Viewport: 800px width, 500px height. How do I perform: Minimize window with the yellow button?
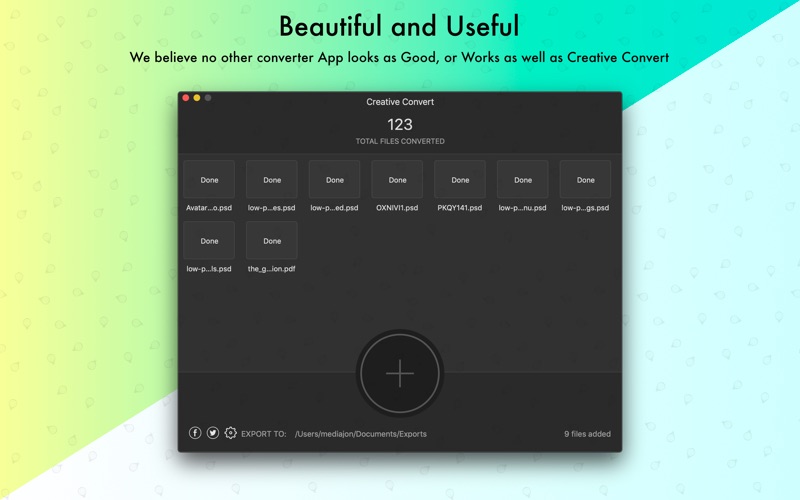pyautogui.click(x=197, y=97)
